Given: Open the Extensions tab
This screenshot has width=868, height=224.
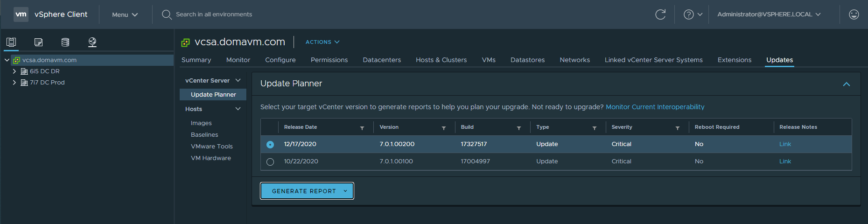Looking at the screenshot, I should pyautogui.click(x=735, y=60).
